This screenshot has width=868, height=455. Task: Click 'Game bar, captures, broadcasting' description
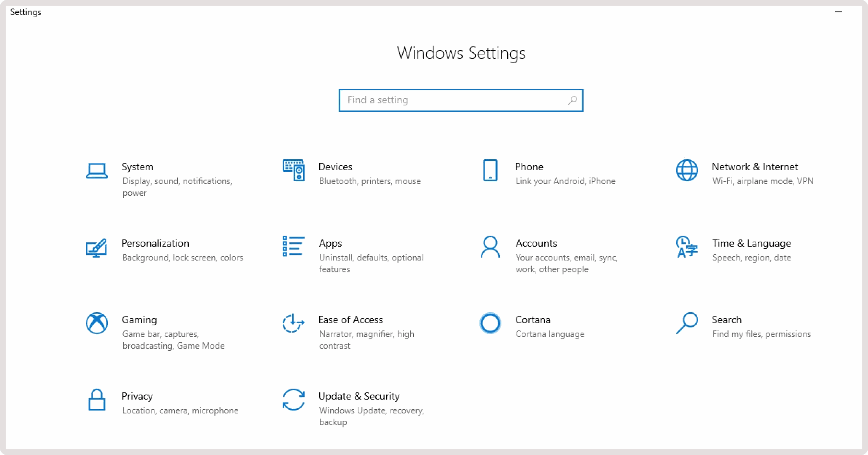(x=173, y=340)
